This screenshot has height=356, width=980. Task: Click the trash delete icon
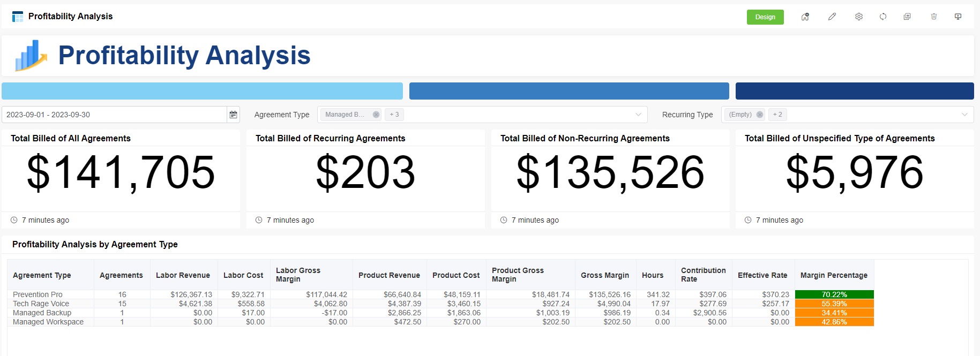point(934,17)
